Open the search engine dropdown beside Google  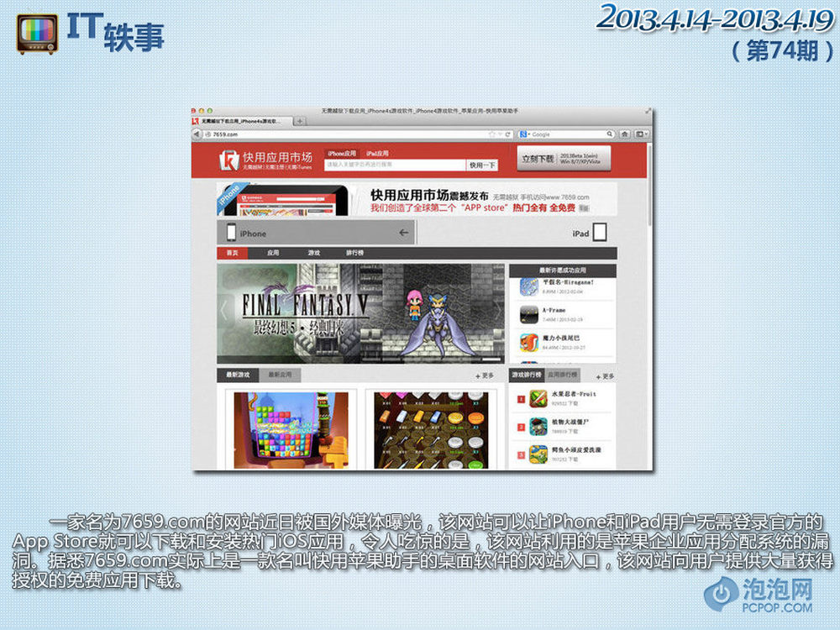524,134
